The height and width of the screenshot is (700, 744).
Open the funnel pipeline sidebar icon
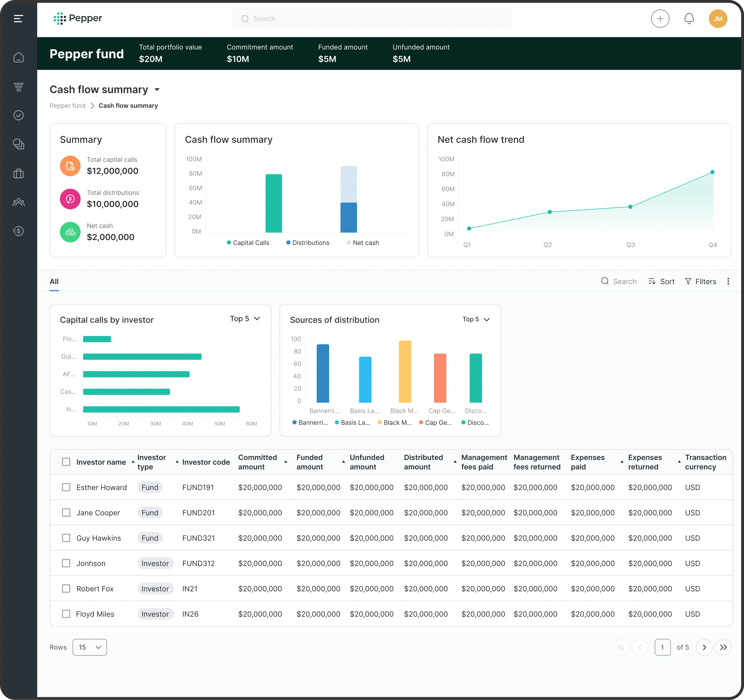pyautogui.click(x=18, y=87)
